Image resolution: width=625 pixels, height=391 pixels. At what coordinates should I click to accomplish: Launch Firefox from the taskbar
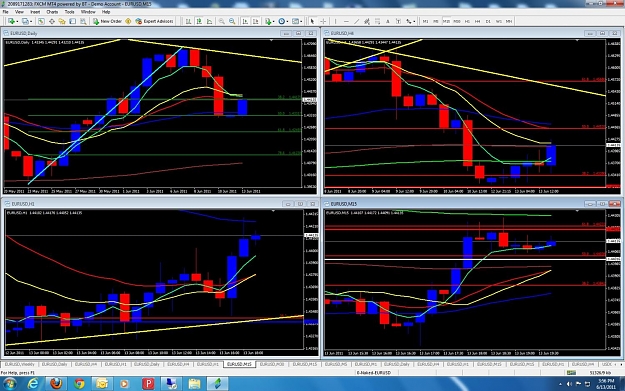56,383
